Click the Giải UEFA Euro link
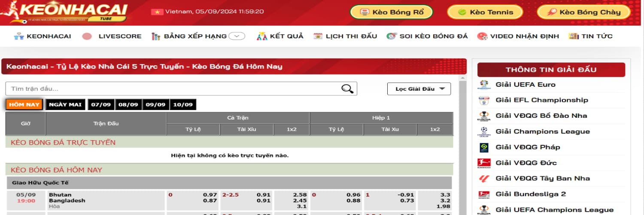This screenshot has height=215, width=644. (526, 85)
